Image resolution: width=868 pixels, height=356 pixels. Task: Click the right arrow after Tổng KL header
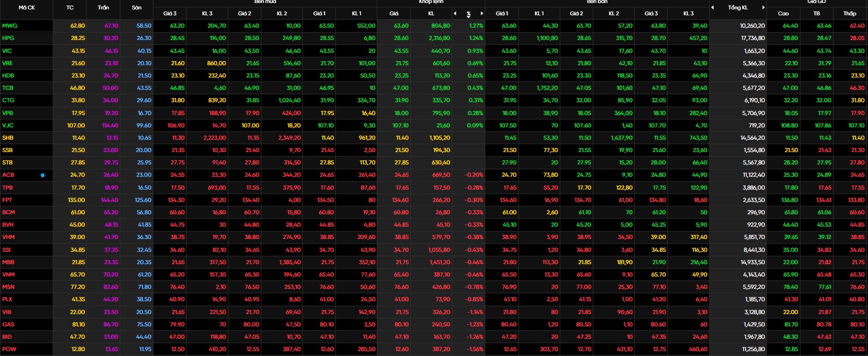pyautogui.click(x=763, y=7)
